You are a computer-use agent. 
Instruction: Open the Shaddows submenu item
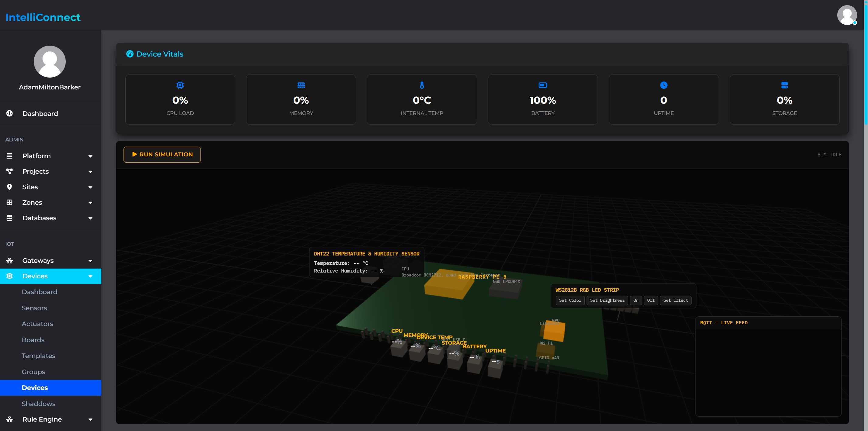[x=38, y=404]
